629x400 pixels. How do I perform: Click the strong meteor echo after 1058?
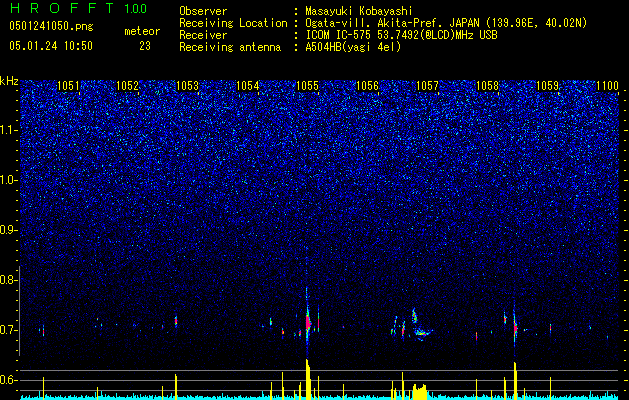[x=515, y=327]
